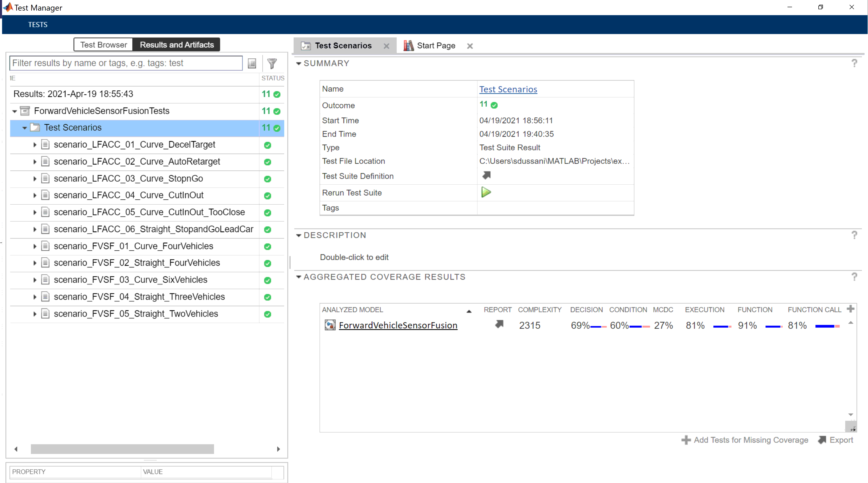The width and height of the screenshot is (868, 483).
Task: Expand scenario_LFACC_03_Curve_StopnGo result
Action: [x=35, y=179]
